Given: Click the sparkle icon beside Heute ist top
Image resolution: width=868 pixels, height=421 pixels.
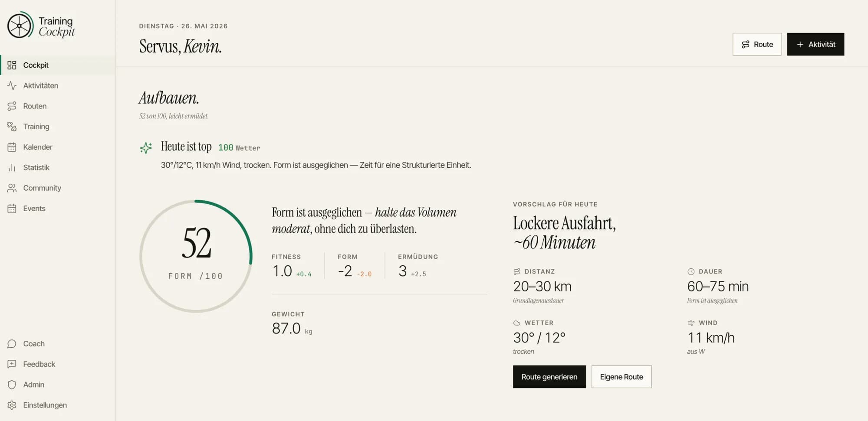Looking at the screenshot, I should [x=146, y=148].
